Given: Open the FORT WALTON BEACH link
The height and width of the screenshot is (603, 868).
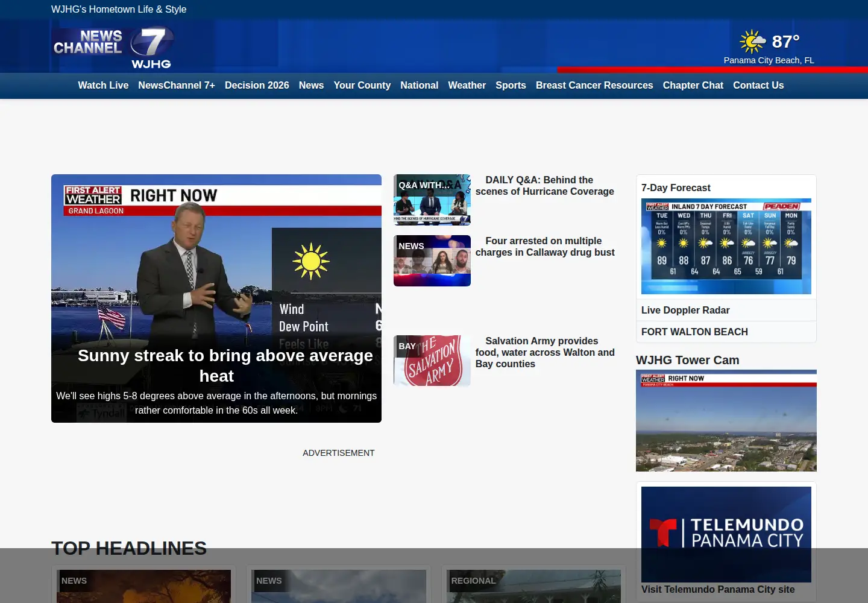Looking at the screenshot, I should click(694, 332).
